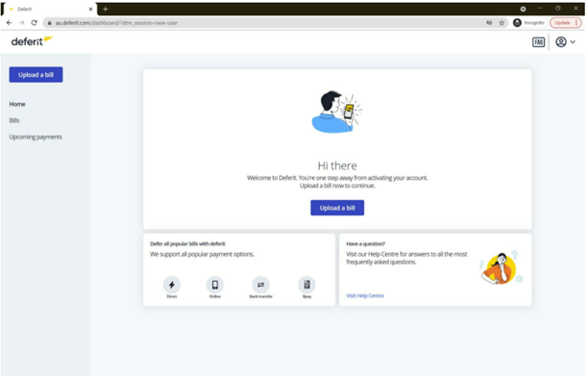The width and height of the screenshot is (588, 376).
Task: Open a new tab with plus icon
Action: pyautogui.click(x=106, y=9)
